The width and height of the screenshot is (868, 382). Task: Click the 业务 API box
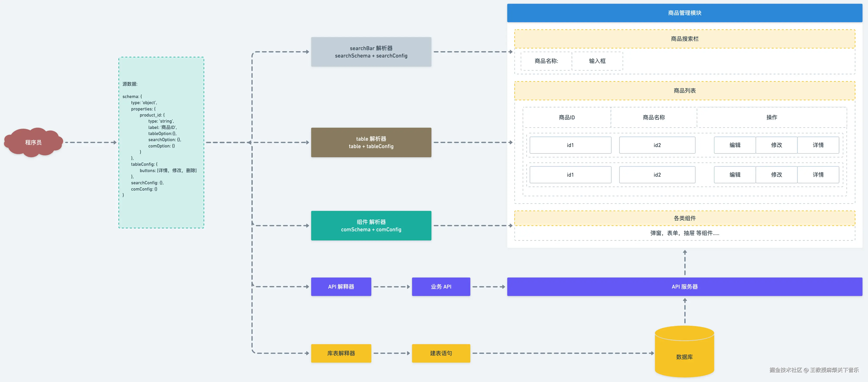(441, 287)
